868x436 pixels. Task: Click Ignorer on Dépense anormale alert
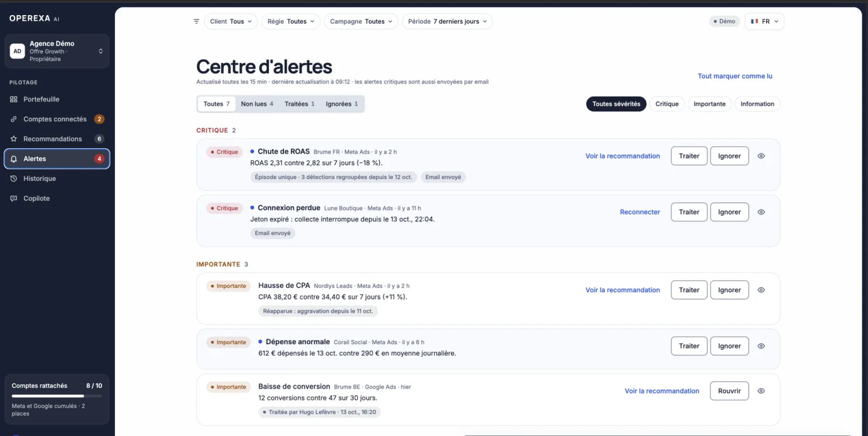[x=729, y=346]
